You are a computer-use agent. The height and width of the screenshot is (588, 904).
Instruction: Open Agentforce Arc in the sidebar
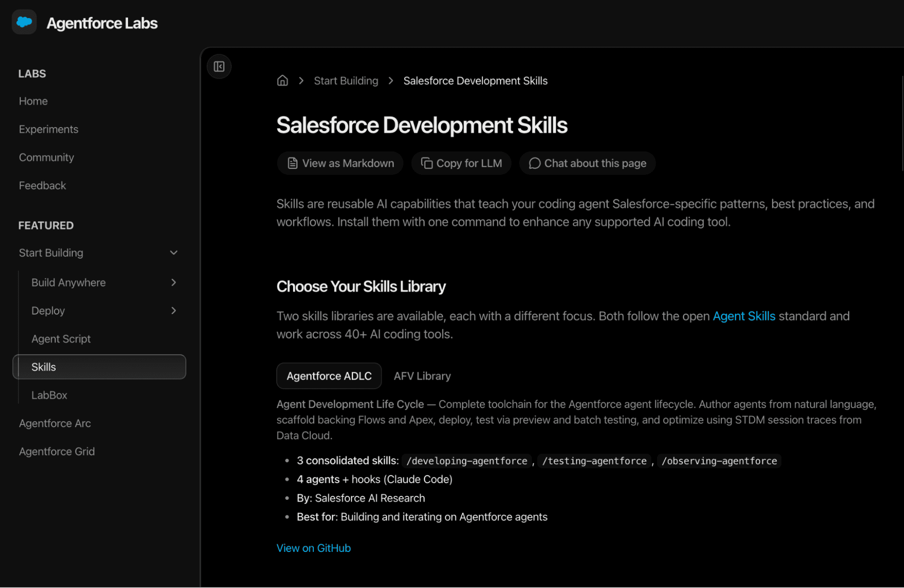click(x=55, y=423)
